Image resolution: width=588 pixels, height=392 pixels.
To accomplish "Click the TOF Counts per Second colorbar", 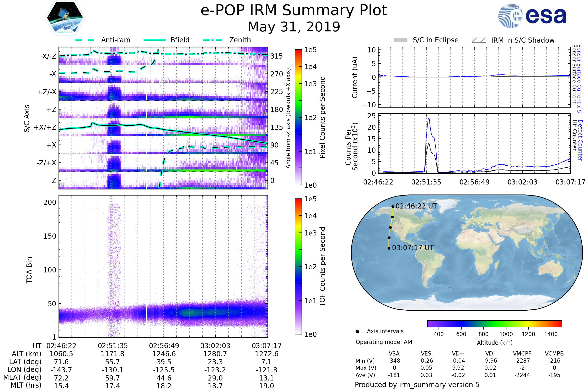I will pos(298,266).
